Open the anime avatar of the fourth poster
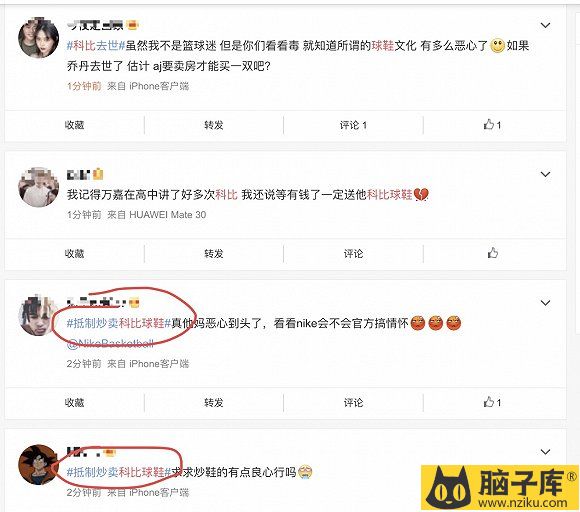Viewport: 580px width, 512px height. tap(38, 465)
